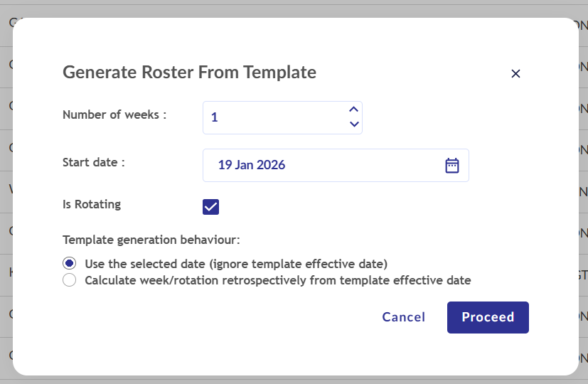Open the Start date calendar picker icon

[452, 166]
